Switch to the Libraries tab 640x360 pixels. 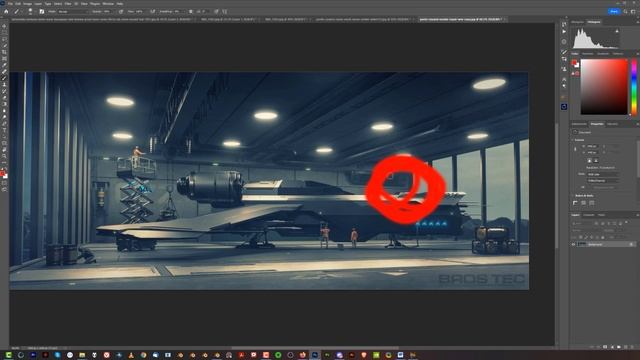612,124
